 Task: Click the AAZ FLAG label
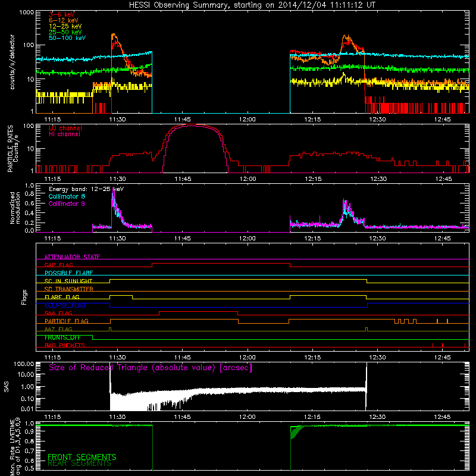click(58, 329)
